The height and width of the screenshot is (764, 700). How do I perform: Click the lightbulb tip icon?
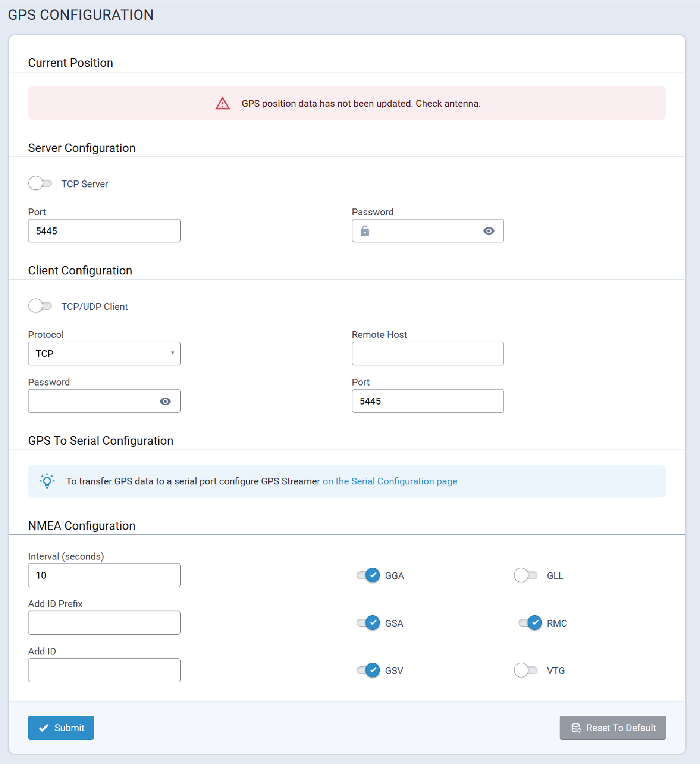[47, 481]
